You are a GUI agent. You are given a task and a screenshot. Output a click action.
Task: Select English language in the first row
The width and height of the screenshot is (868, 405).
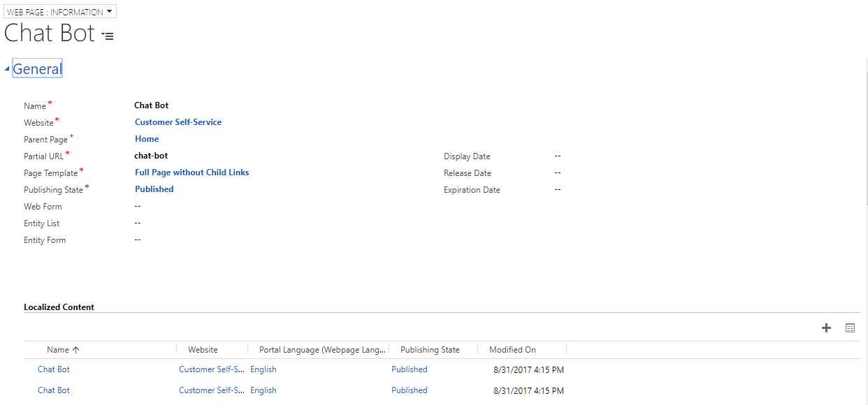click(x=263, y=369)
